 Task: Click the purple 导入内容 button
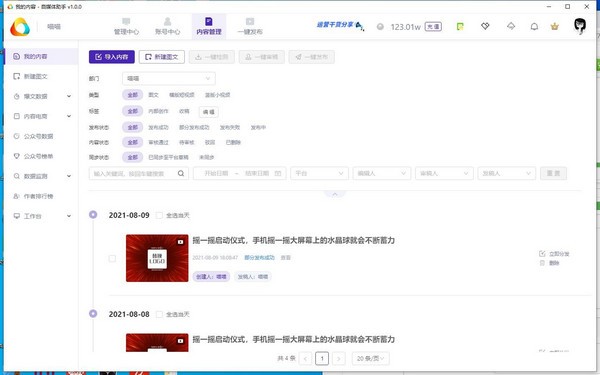(112, 57)
